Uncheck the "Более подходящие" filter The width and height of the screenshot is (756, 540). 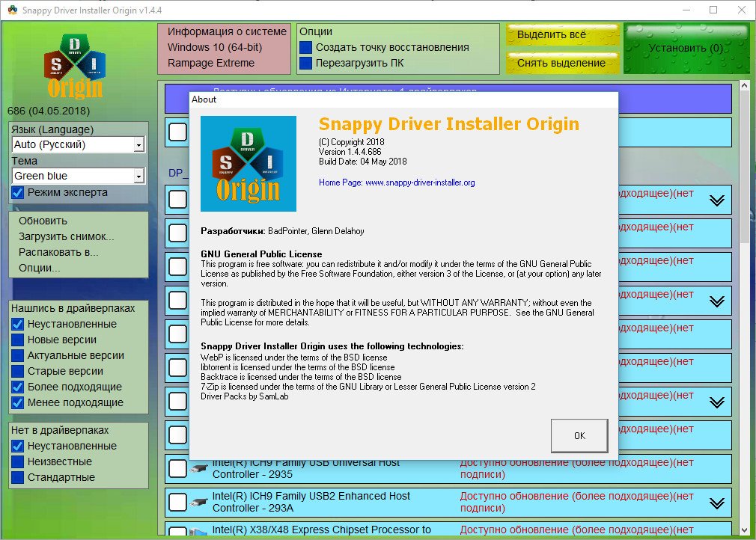point(18,387)
